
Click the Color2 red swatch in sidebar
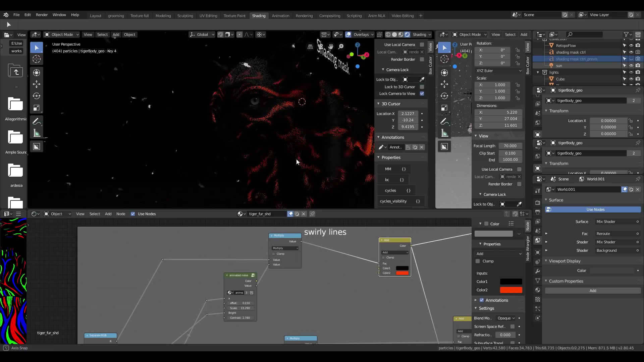511,290
